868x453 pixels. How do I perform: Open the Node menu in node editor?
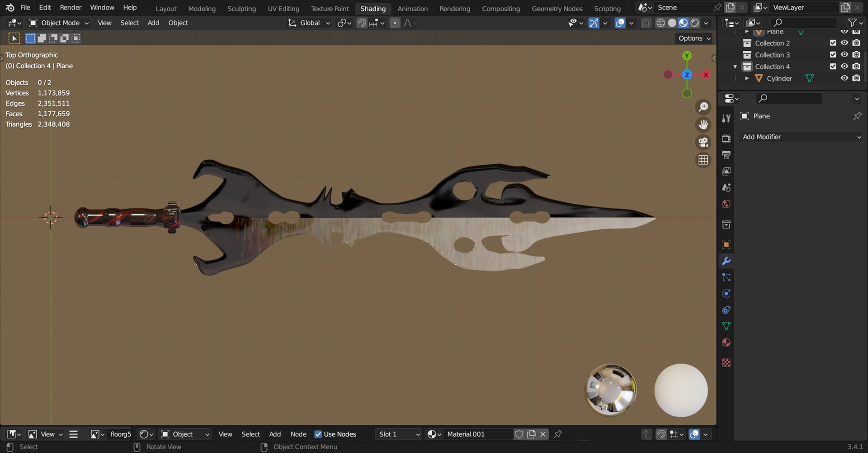tap(298, 434)
